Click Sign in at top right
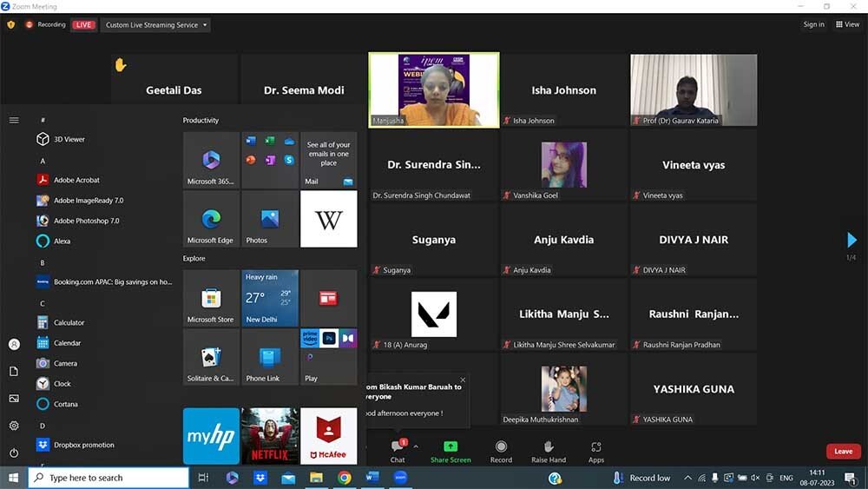Viewport: 868px width, 489px height. 813,24
